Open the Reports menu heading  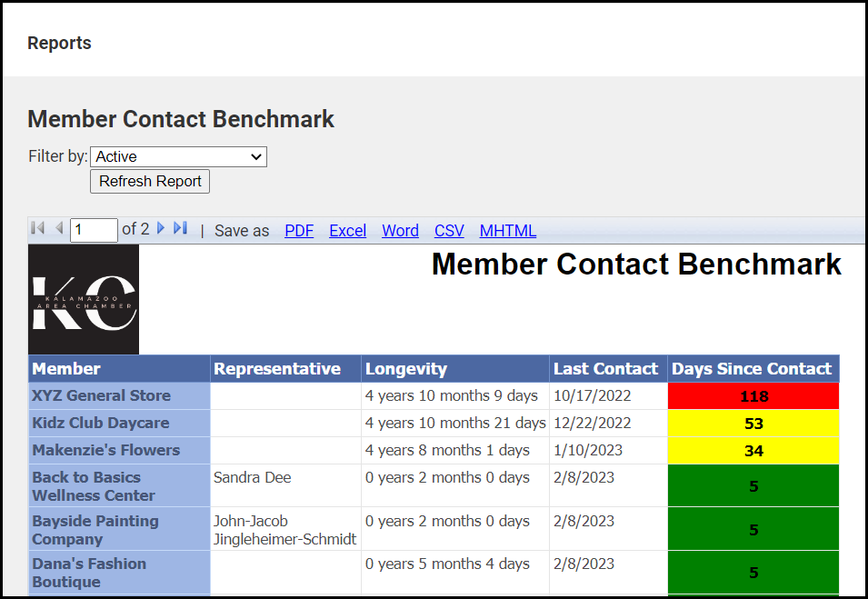(59, 43)
